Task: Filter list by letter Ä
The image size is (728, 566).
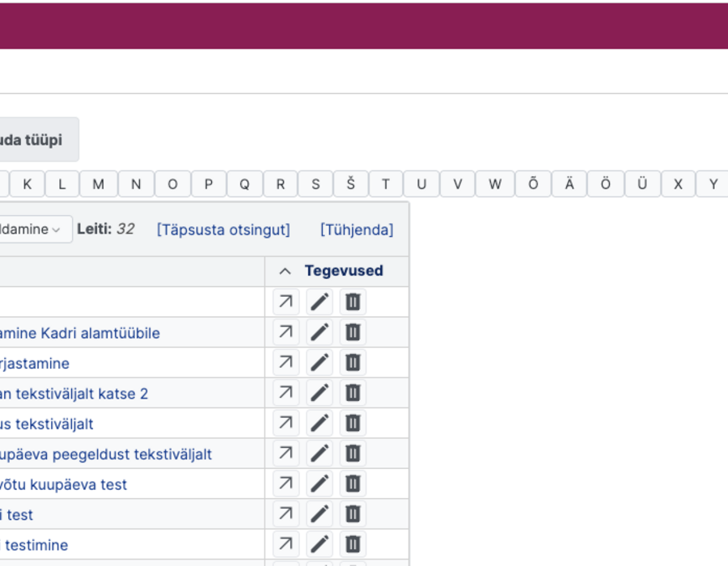Action: pyautogui.click(x=569, y=184)
